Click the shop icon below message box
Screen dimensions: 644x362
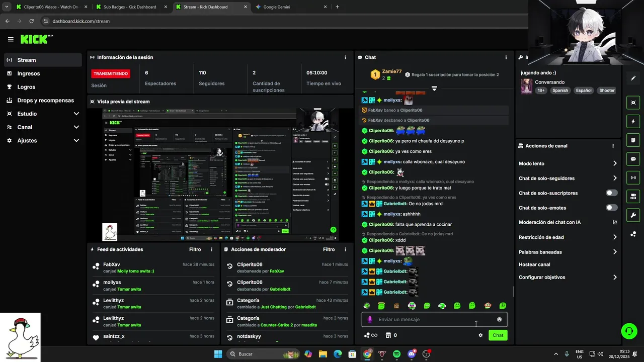388,335
